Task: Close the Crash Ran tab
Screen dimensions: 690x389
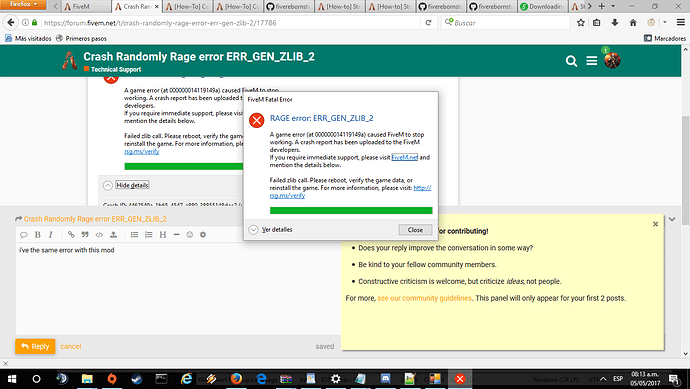Action: [157, 7]
